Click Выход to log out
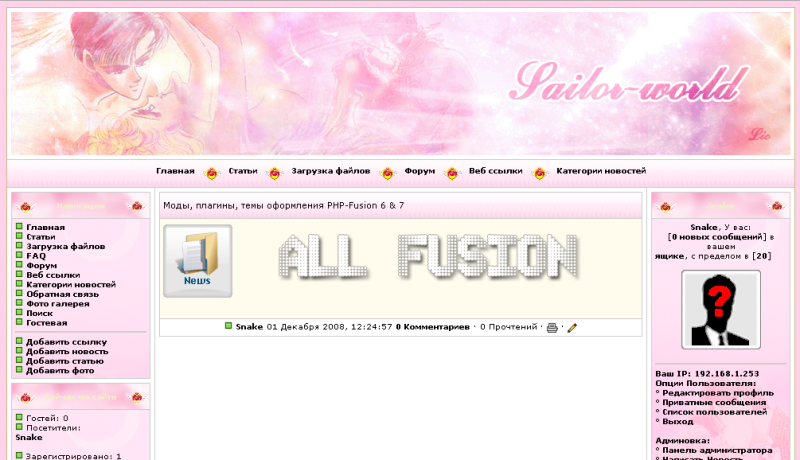800x460 pixels. point(678,422)
